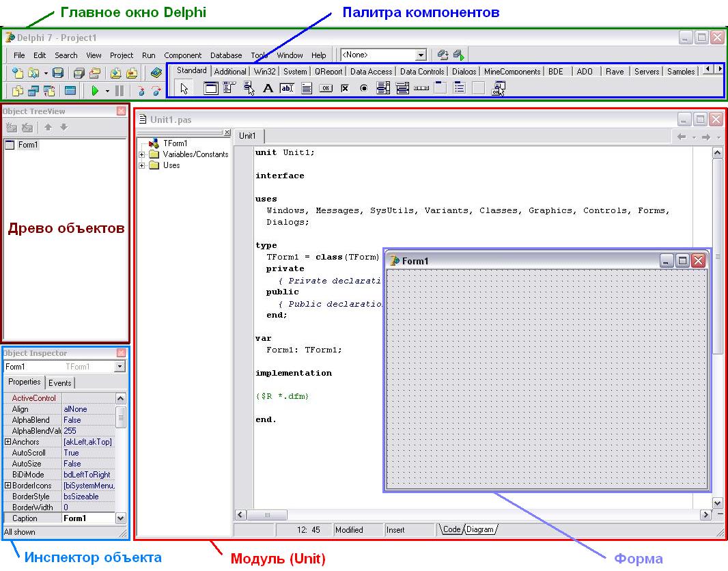
Task: Select TForm1 node in code explorer
Action: (x=175, y=143)
